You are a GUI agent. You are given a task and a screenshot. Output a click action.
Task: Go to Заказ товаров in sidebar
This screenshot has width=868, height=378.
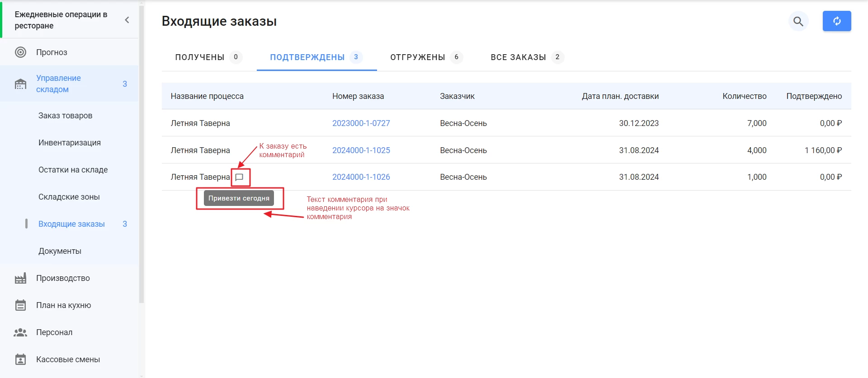pos(65,116)
